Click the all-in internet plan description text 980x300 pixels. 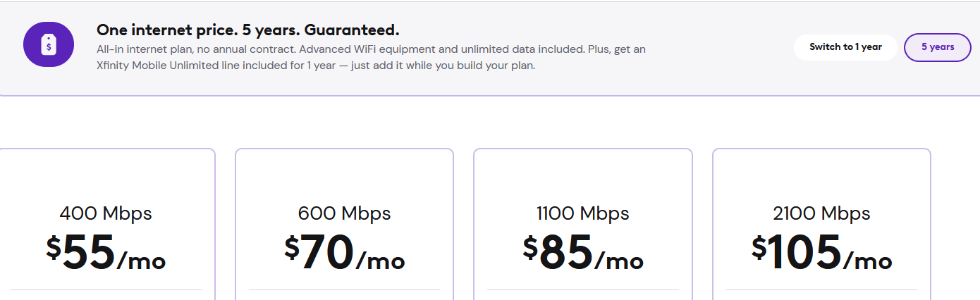371,50
